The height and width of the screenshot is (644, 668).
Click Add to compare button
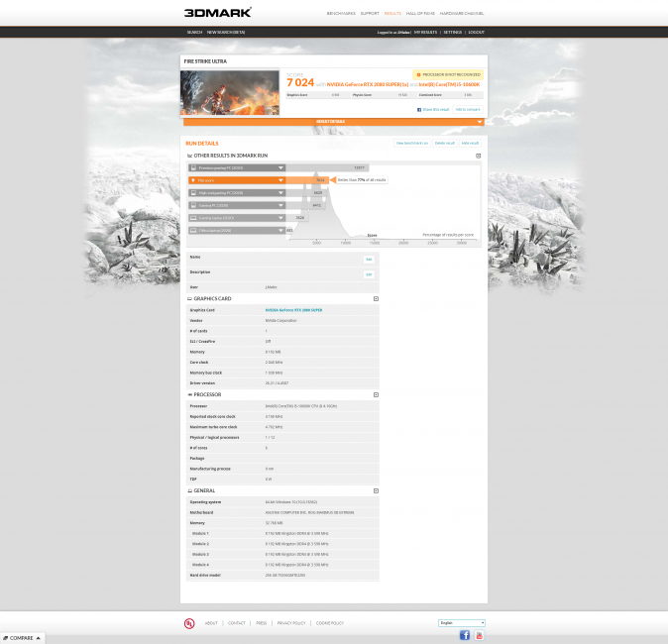point(468,109)
